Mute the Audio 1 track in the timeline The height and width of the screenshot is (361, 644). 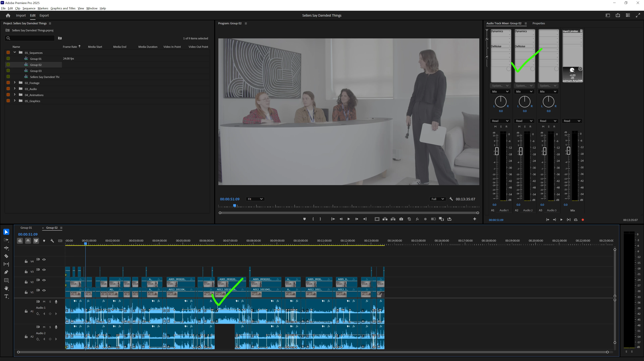(x=44, y=301)
